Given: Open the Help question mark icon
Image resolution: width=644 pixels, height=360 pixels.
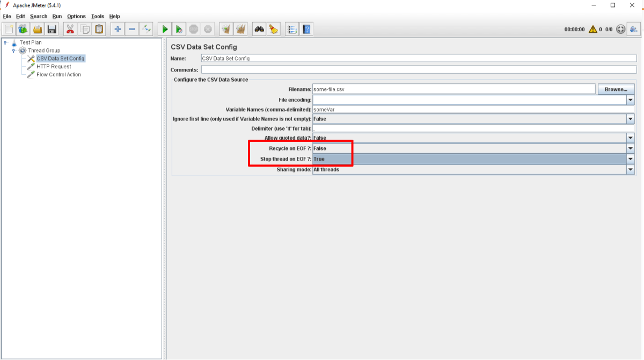Looking at the screenshot, I should click(306, 29).
